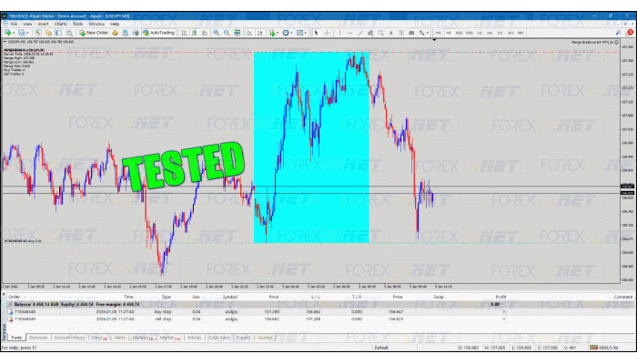Screen dimensions: 637x364
Task: Toggle the Terminal panel icon
Action: click(x=69, y=33)
